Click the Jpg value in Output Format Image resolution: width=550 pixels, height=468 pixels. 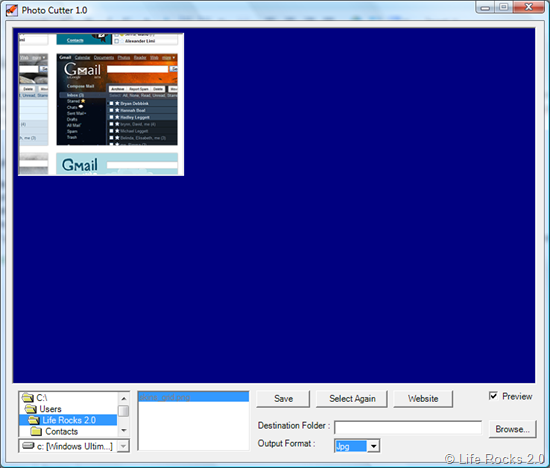[x=350, y=446]
